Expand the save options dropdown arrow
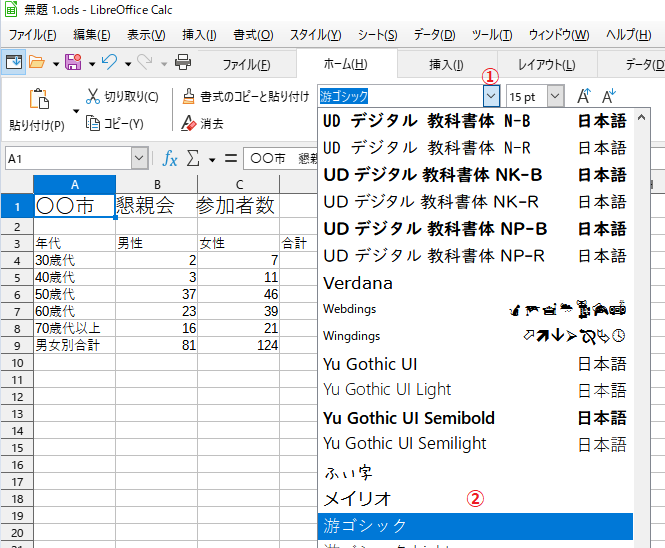 click(x=92, y=64)
